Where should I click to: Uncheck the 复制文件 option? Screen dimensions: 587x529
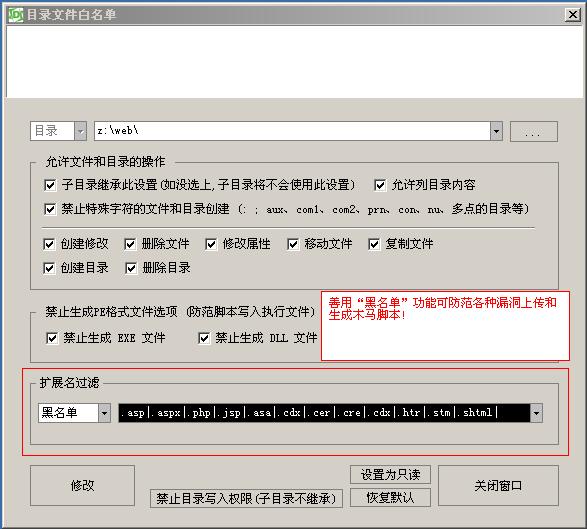point(374,244)
